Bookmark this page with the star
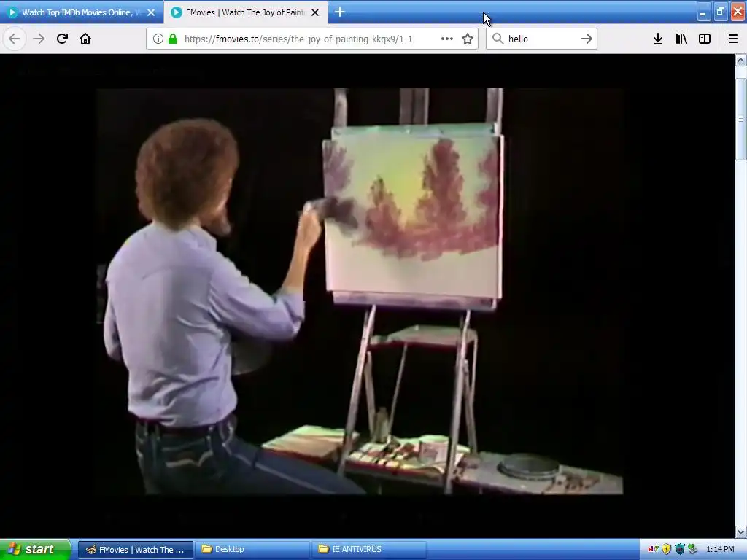 [x=468, y=39]
